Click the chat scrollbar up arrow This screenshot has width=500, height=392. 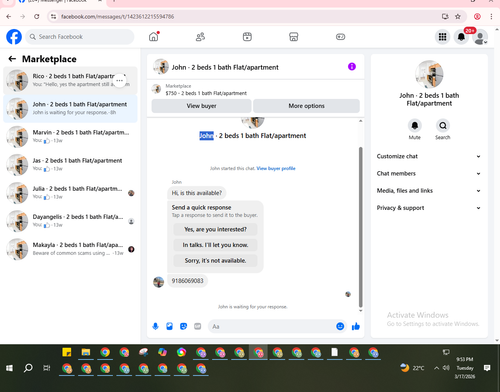coord(360,121)
